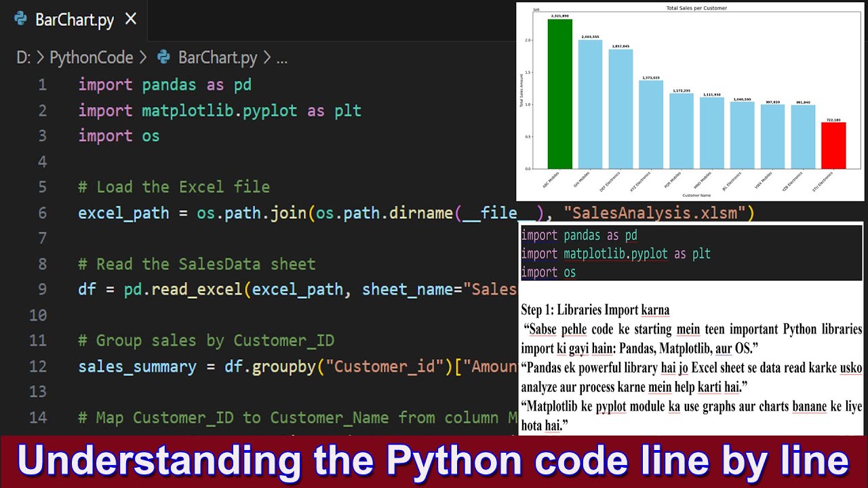
Task: Click the red STU Electronics bar in chart
Action: pos(833,146)
